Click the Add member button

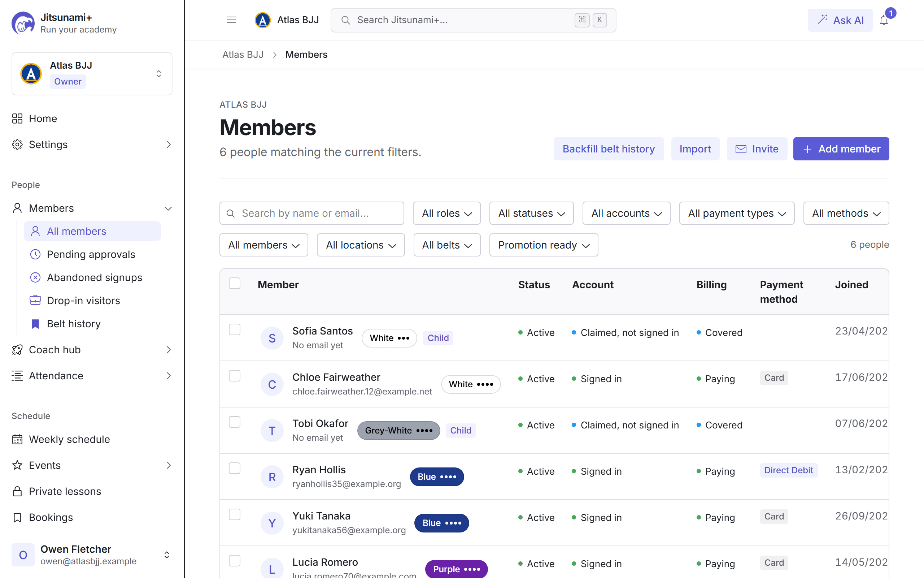point(841,149)
